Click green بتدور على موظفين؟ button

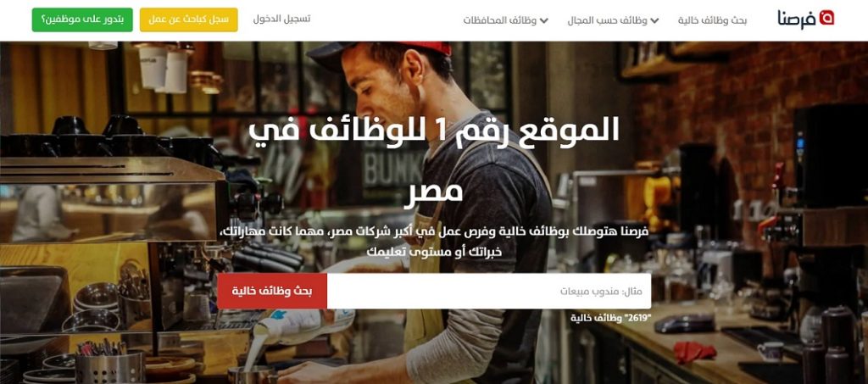click(82, 19)
